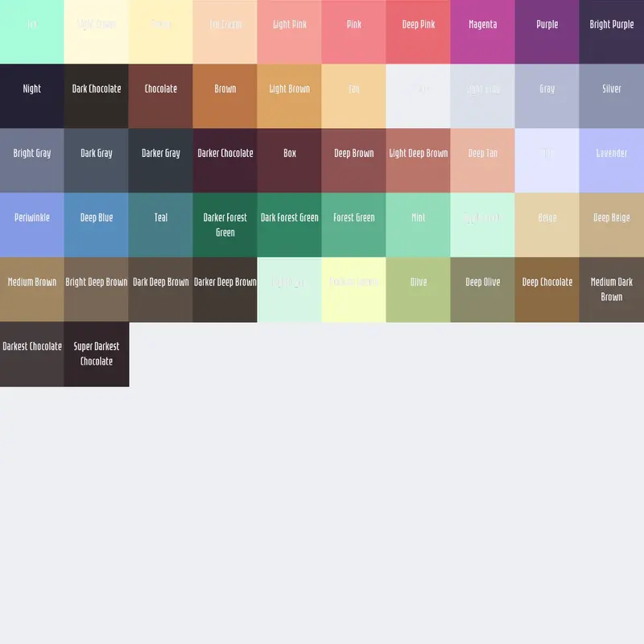644x644 pixels.
Task: Choose the swatch labeled exactly Deep Brown
Action: (354, 160)
